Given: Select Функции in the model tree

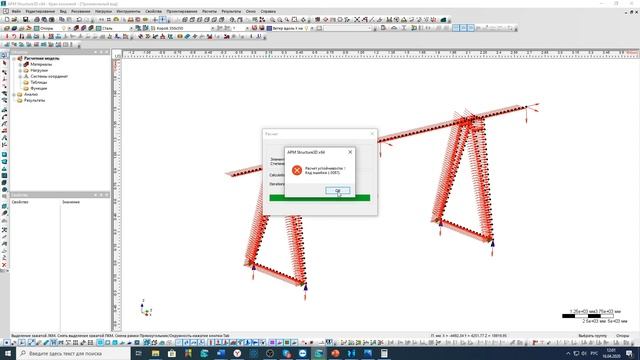Looking at the screenshot, I should pyautogui.click(x=39, y=88).
